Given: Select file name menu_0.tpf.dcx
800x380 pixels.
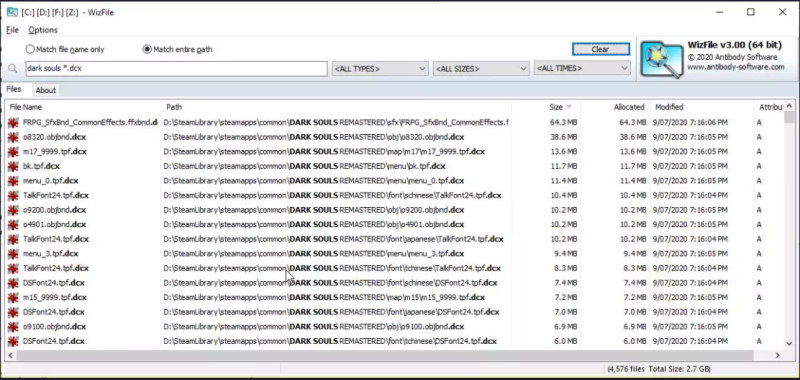Looking at the screenshot, I should click(51, 181).
